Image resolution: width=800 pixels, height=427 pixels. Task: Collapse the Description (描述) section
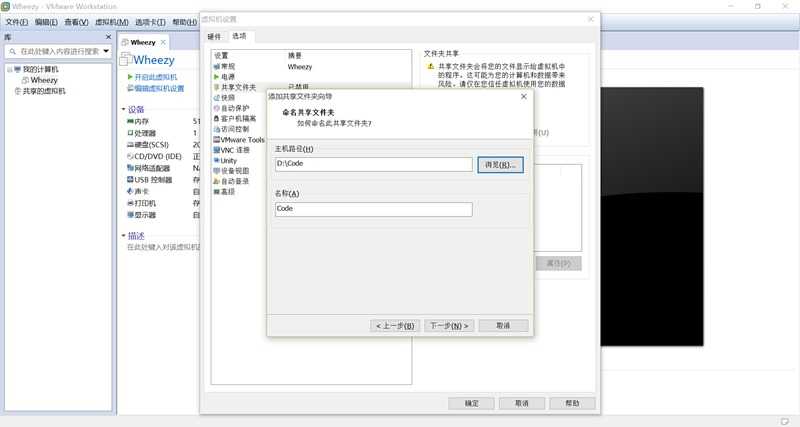(x=123, y=236)
